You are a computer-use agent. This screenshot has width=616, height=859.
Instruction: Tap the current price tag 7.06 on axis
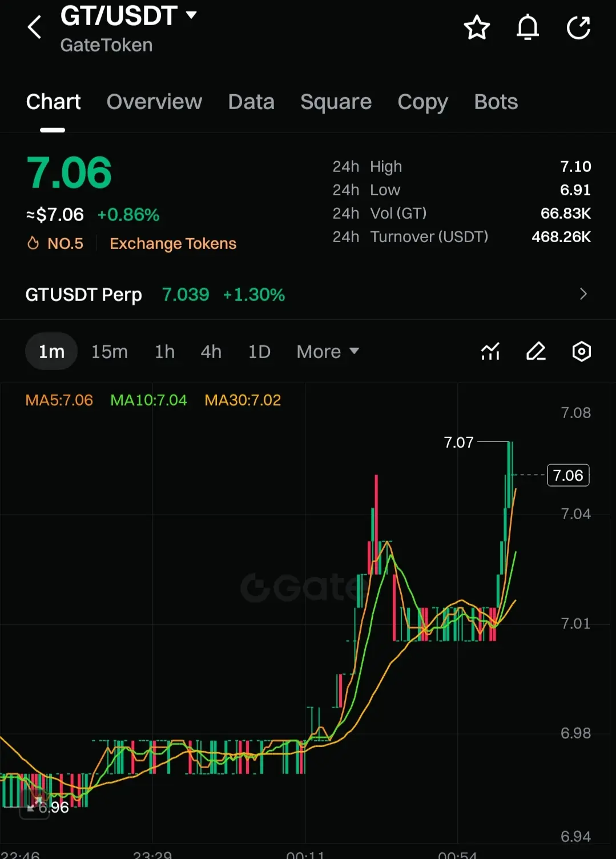[568, 475]
